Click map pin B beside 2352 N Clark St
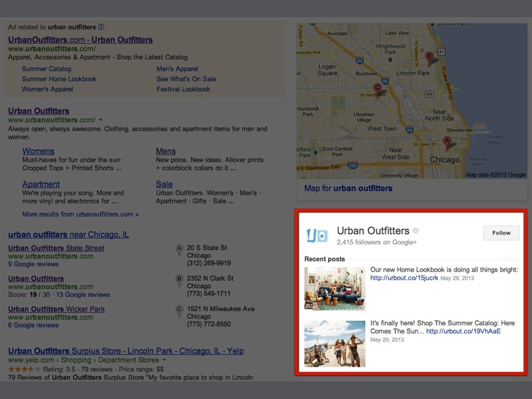Screen dimensions: 532x399 click(179, 281)
